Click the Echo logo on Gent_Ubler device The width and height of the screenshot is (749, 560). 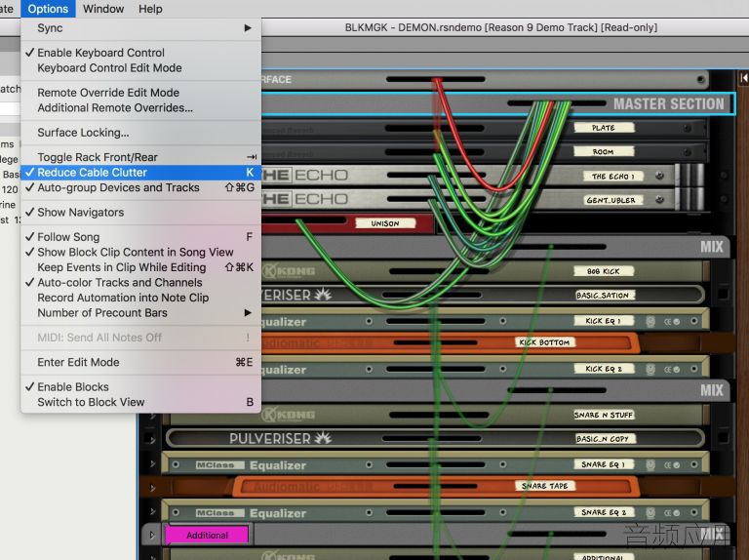[304, 199]
